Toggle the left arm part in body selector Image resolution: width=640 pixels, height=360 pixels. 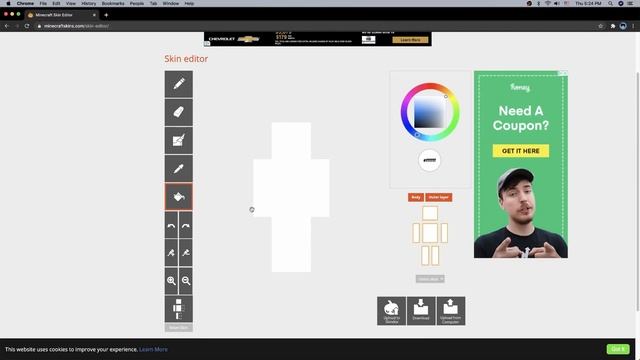(x=416, y=233)
